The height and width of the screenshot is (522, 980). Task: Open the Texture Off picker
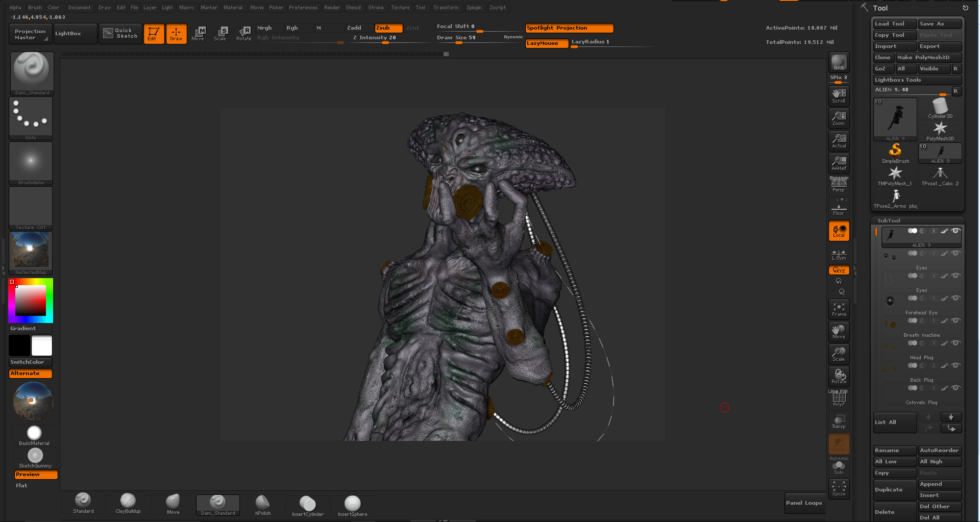click(31, 208)
